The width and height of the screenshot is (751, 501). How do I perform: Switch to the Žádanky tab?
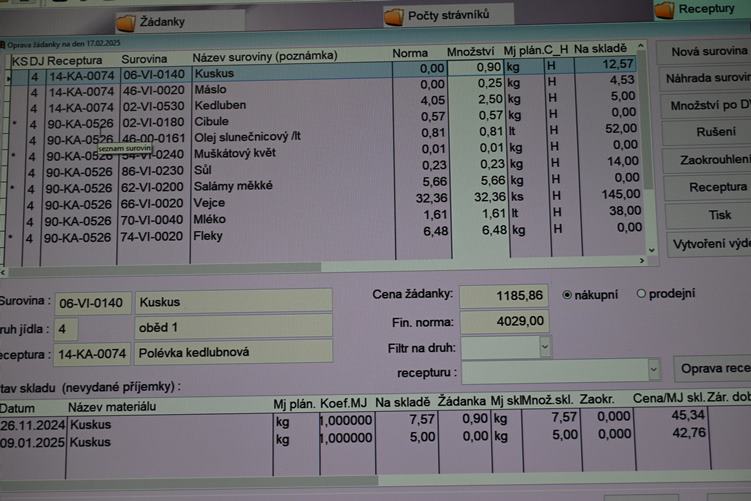coord(180,22)
